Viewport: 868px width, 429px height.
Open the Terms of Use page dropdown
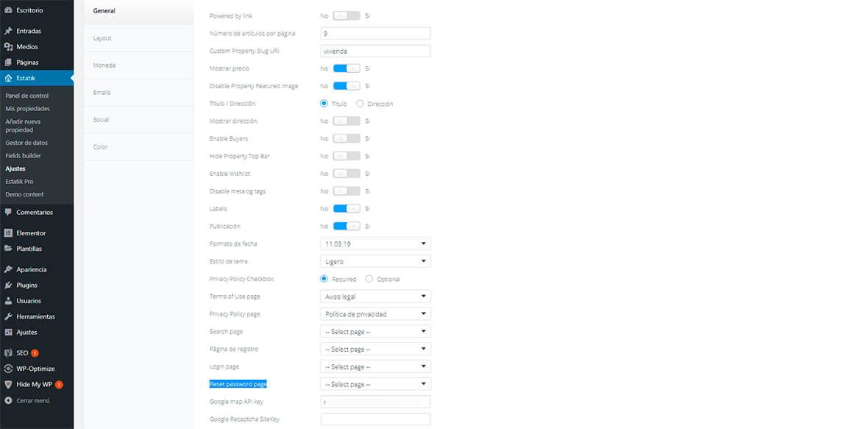click(x=375, y=297)
